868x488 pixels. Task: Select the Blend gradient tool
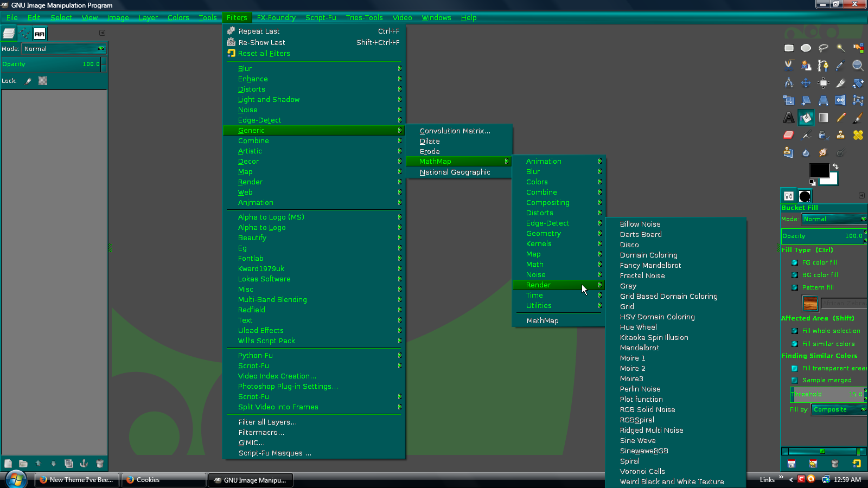click(824, 118)
